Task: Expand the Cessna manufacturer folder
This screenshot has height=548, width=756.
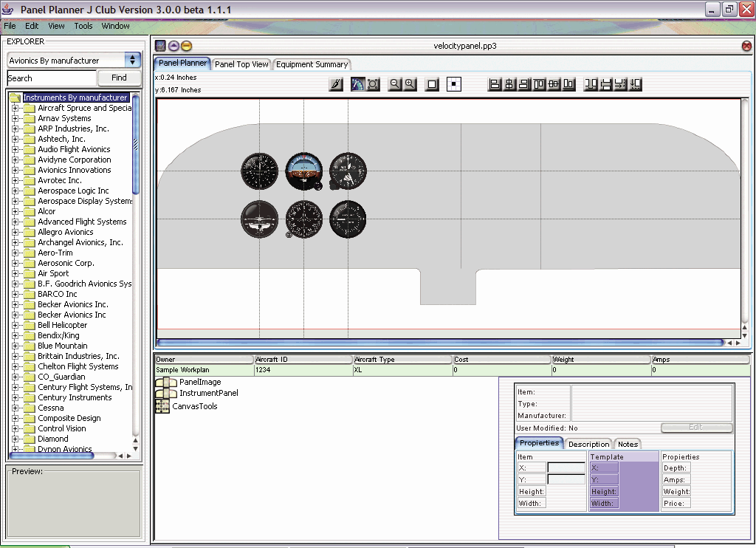Action: coord(15,408)
